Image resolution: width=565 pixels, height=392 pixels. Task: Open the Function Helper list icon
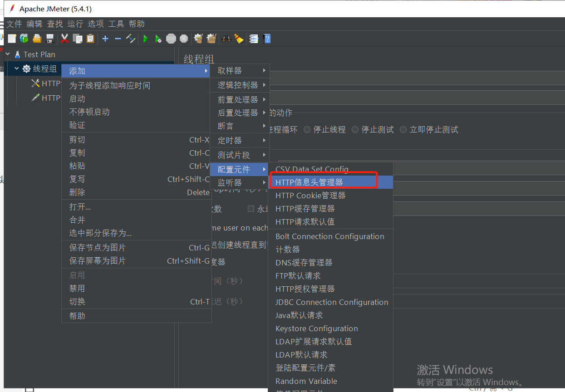click(x=254, y=39)
